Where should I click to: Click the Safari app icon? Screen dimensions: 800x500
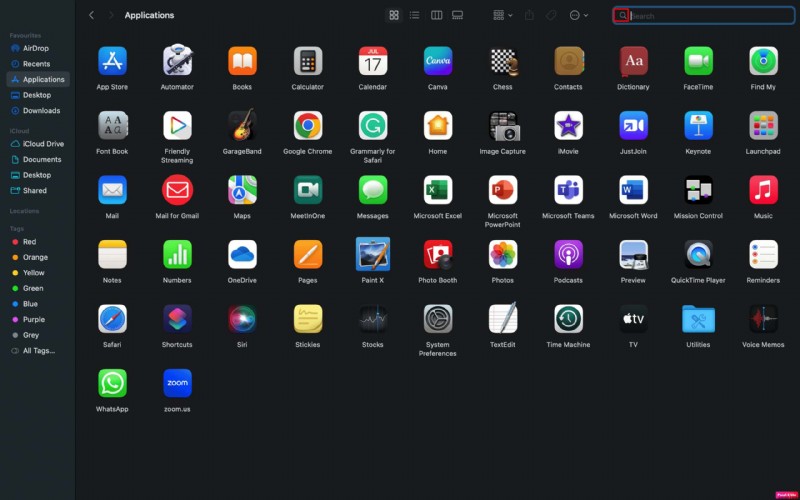tap(112, 319)
